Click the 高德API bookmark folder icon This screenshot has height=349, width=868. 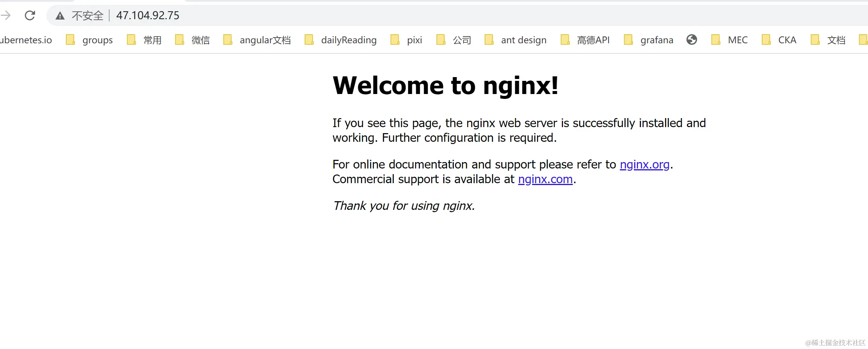tap(565, 39)
